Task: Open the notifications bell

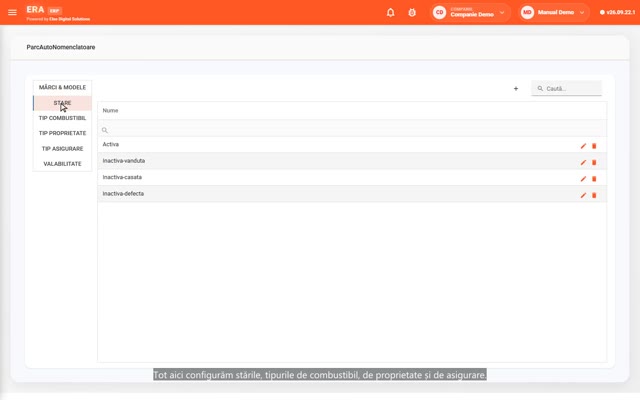Action: pos(391,12)
